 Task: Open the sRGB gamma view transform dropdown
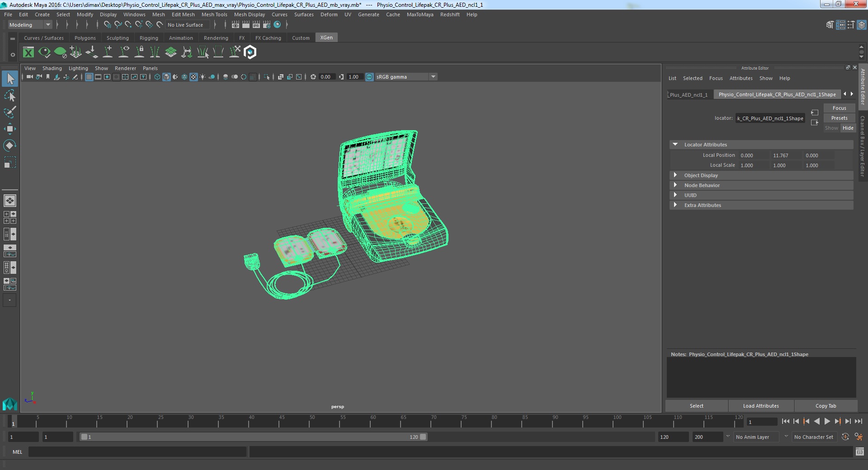(x=406, y=77)
